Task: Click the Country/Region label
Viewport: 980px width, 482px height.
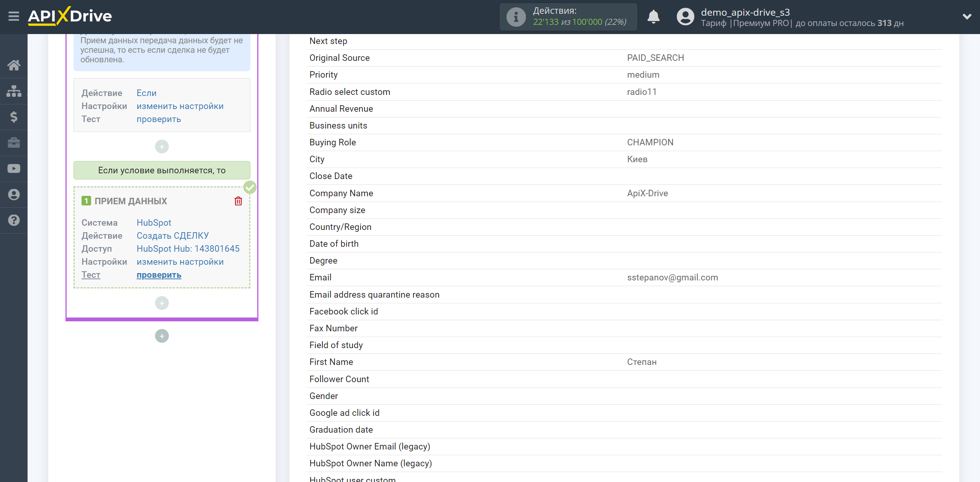Action: coord(340,227)
